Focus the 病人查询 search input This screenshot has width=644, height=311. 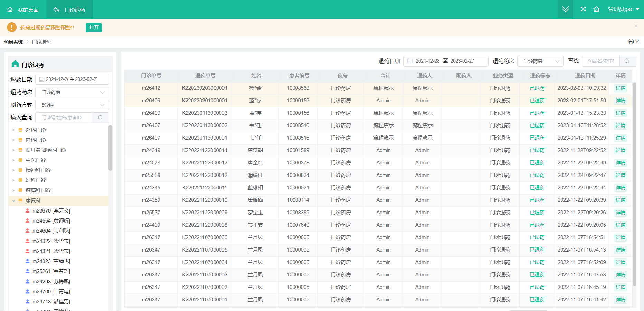64,117
